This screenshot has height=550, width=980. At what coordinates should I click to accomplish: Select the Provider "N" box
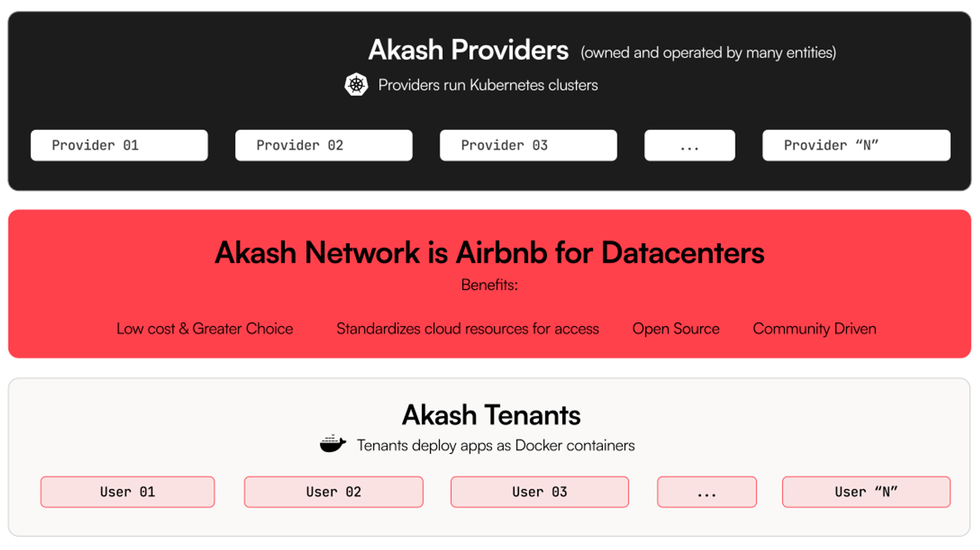point(856,145)
